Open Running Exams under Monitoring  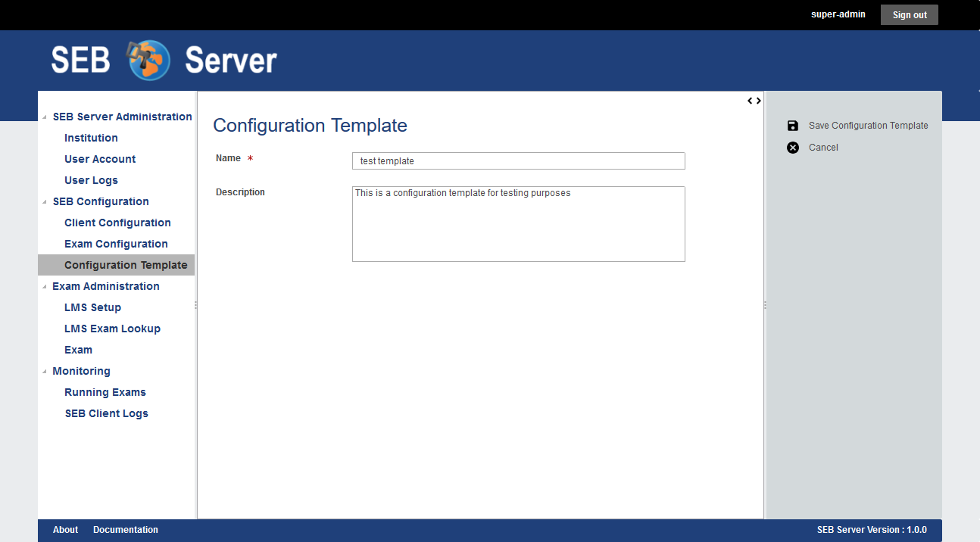[x=105, y=392]
